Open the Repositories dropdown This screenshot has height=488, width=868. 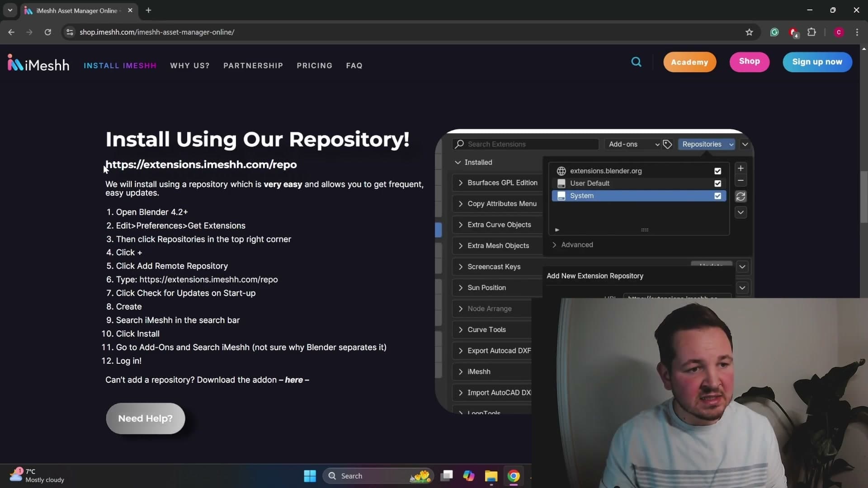click(x=707, y=144)
